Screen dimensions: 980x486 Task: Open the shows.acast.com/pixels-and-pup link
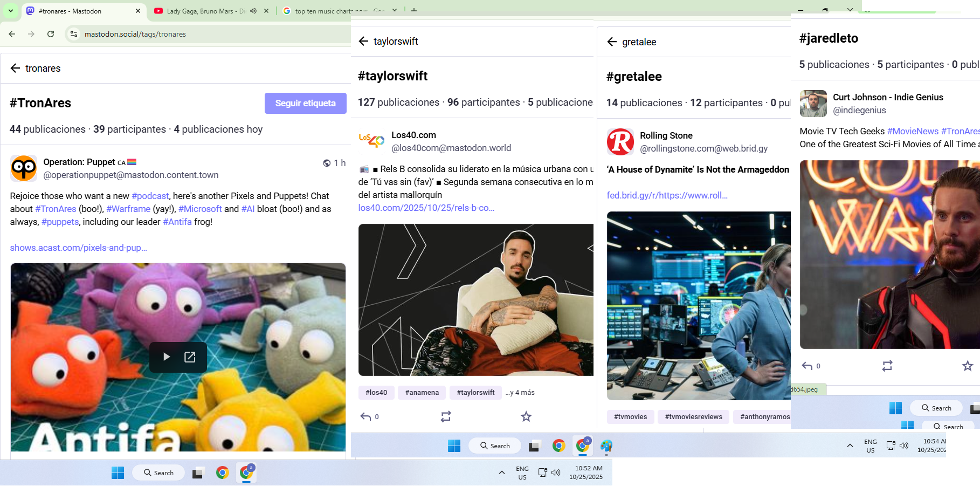(79, 248)
